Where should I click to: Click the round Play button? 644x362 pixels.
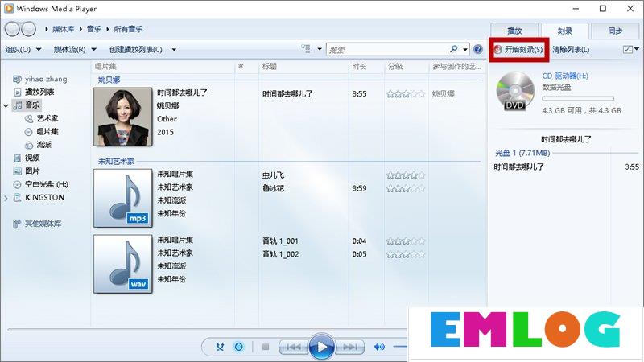pos(321,348)
